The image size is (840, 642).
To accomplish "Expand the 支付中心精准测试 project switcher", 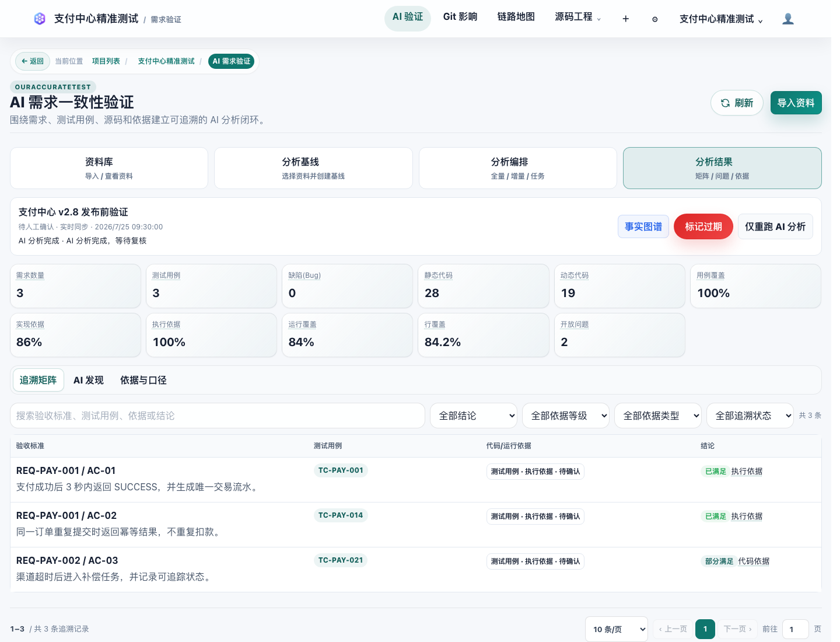I will click(x=721, y=19).
